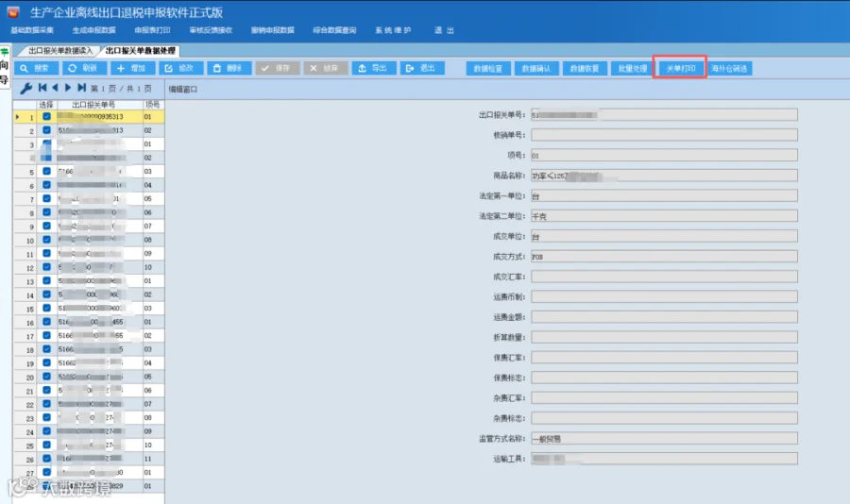
Task: Click the 刷新 refresh toolbar button
Action: click(84, 68)
